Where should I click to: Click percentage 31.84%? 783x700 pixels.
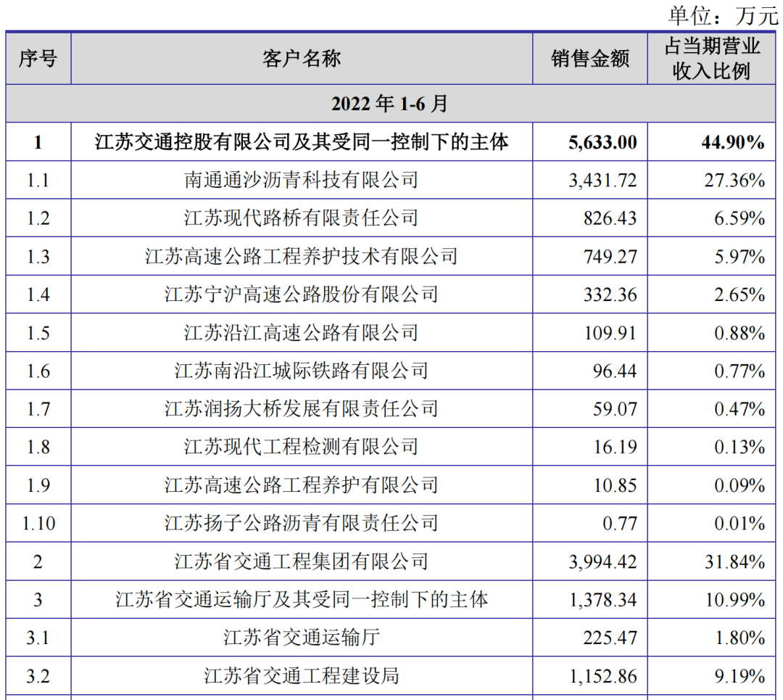click(x=734, y=562)
